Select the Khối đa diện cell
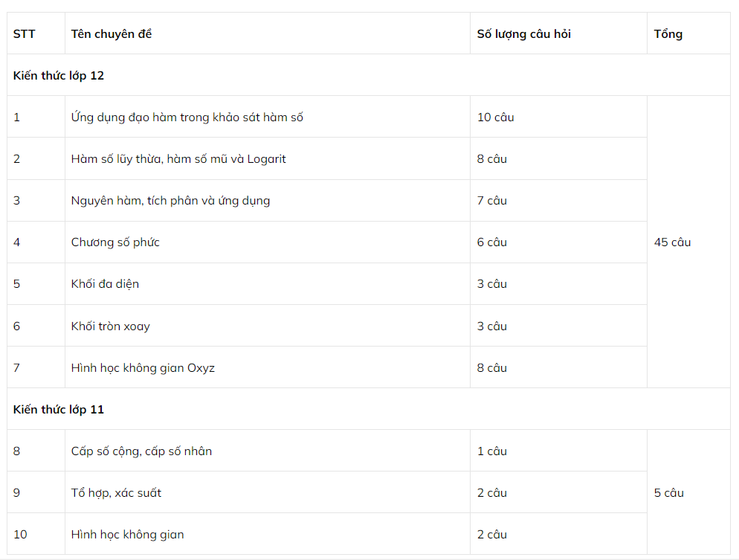 point(105,284)
